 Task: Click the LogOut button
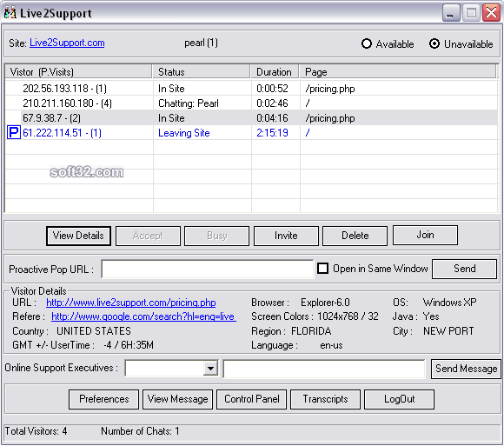pos(399,399)
